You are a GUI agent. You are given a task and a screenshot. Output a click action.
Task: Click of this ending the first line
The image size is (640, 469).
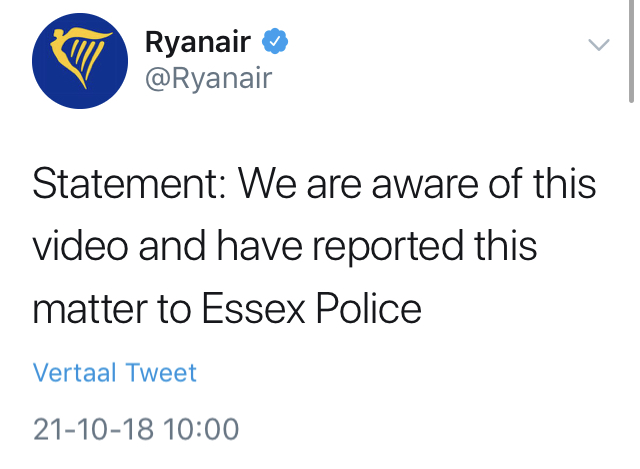point(542,184)
